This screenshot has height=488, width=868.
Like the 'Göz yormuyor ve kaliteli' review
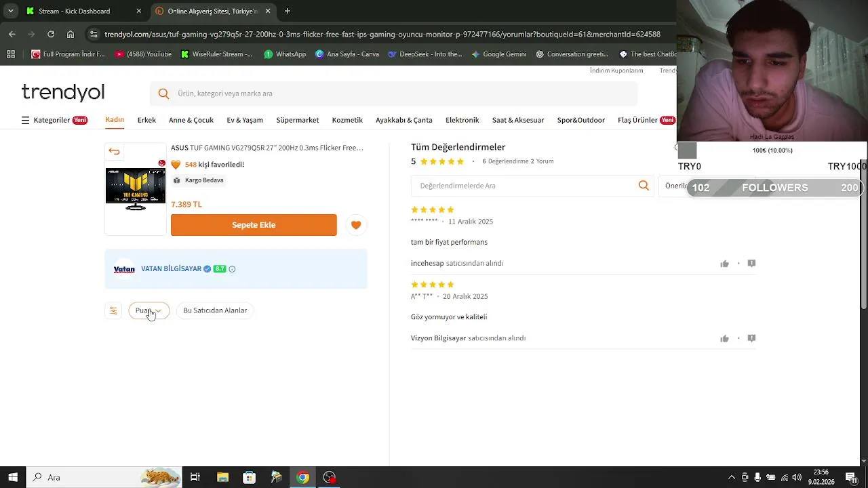click(724, 338)
